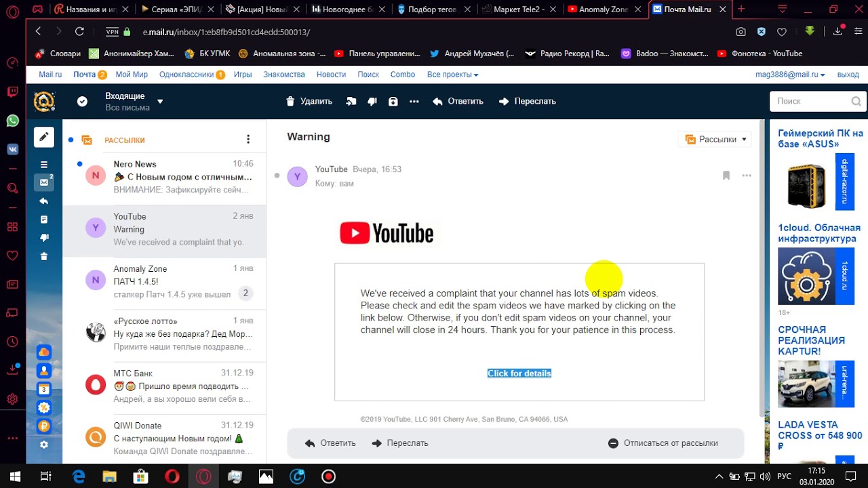This screenshot has height=488, width=868.
Task: Click Ответить button below the message
Action: (330, 443)
